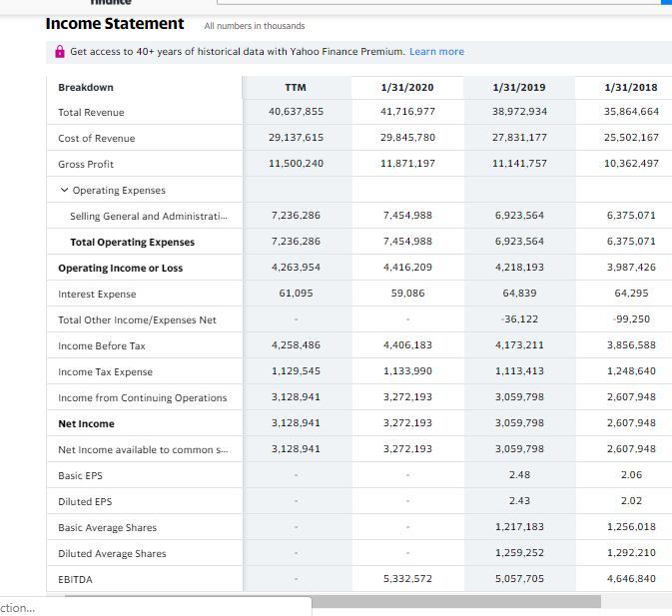672x616 pixels.
Task: Click 2020 Cost of Revenue 29,845,780
Action: pyautogui.click(x=407, y=138)
